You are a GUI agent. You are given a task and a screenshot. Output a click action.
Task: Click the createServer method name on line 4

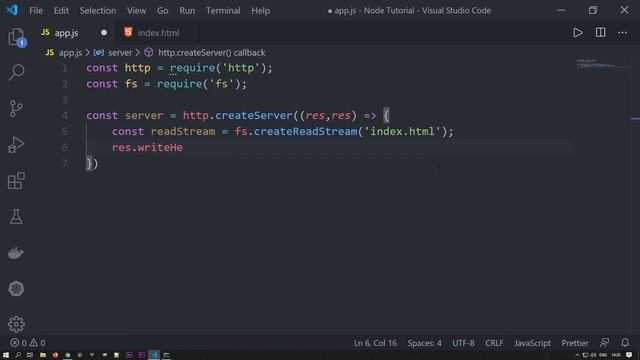point(254,116)
